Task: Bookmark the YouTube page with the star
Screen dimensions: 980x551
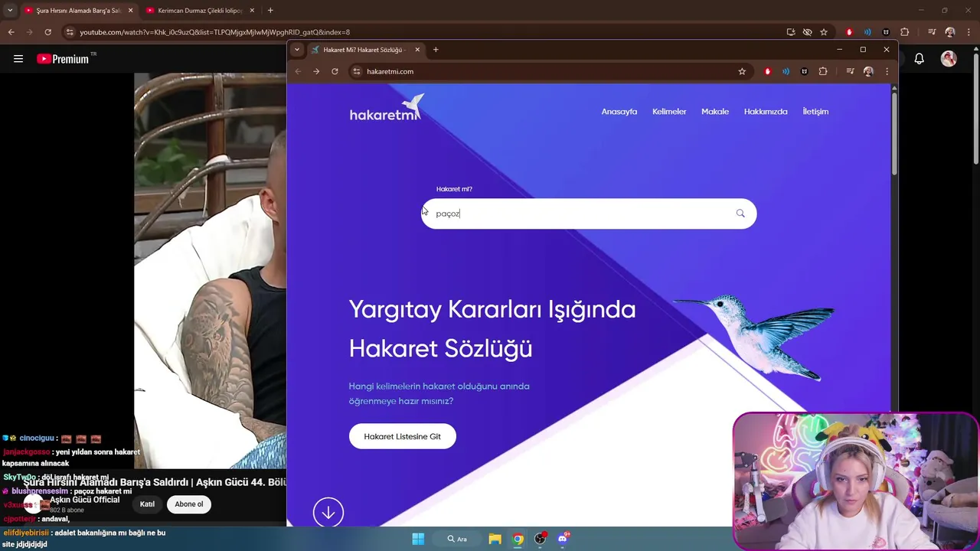Action: 824,32
